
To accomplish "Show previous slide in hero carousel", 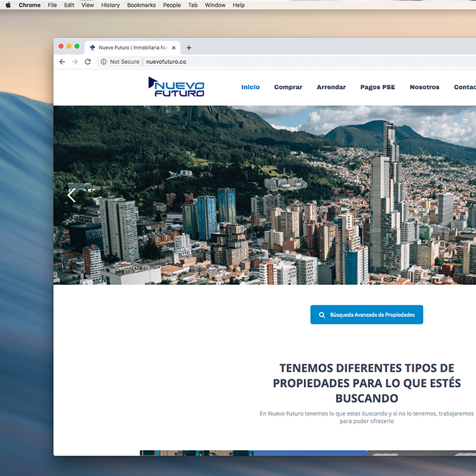I will [x=71, y=195].
